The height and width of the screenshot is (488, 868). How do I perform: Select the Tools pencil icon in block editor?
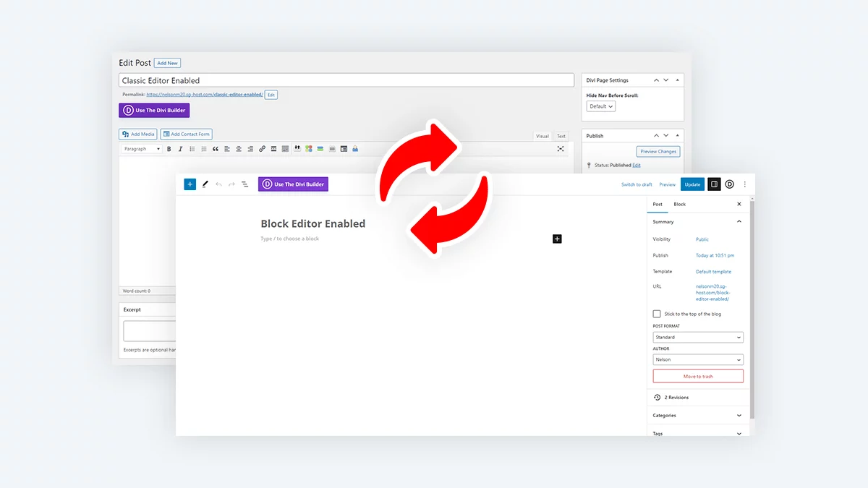click(205, 184)
